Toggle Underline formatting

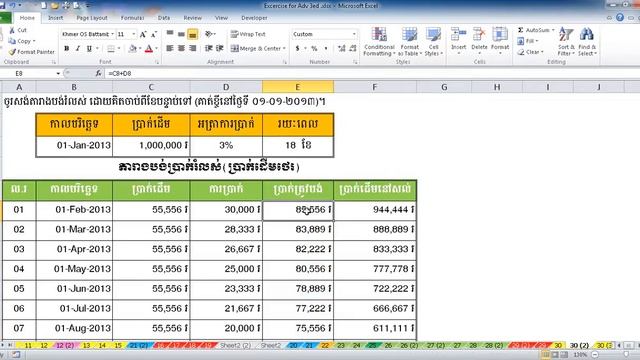89,49
